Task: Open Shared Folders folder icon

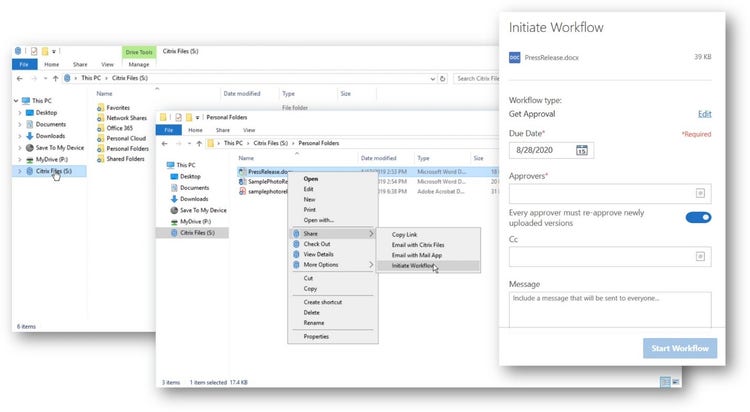Action: coord(100,159)
